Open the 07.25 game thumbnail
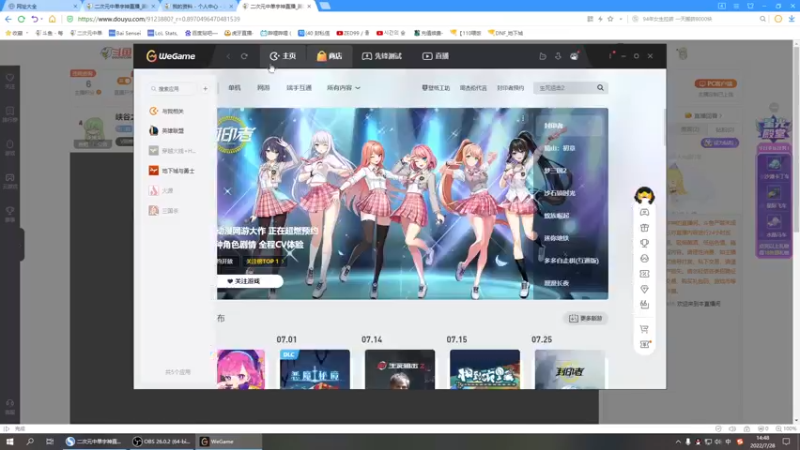The height and width of the screenshot is (450, 800). coord(569,369)
